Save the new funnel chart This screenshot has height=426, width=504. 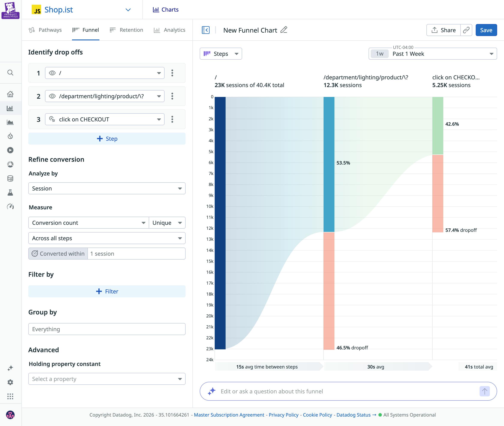pos(486,30)
